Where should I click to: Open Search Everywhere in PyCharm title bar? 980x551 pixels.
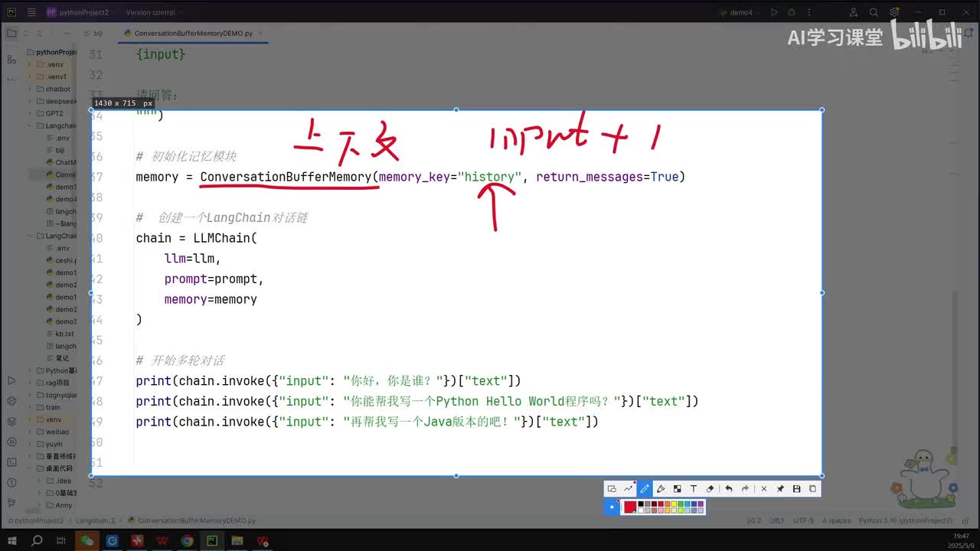click(x=875, y=12)
